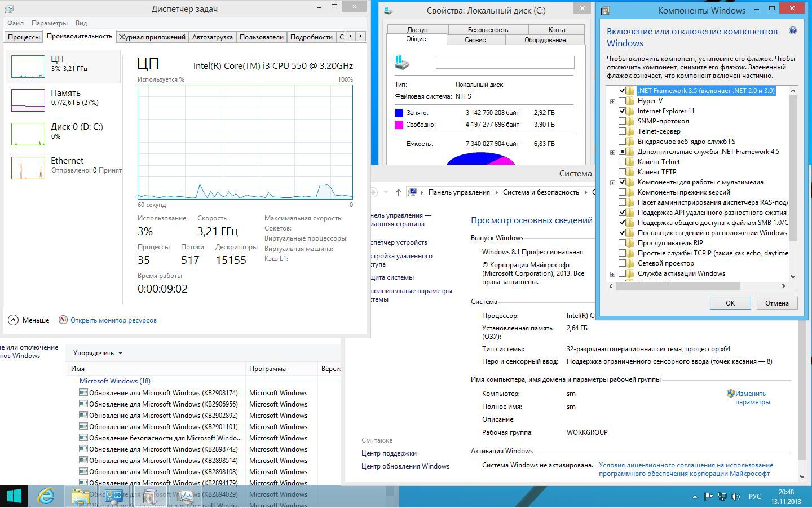Open the Файл menu in Task Manager
Viewport: 812px width, 508px height.
15,23
